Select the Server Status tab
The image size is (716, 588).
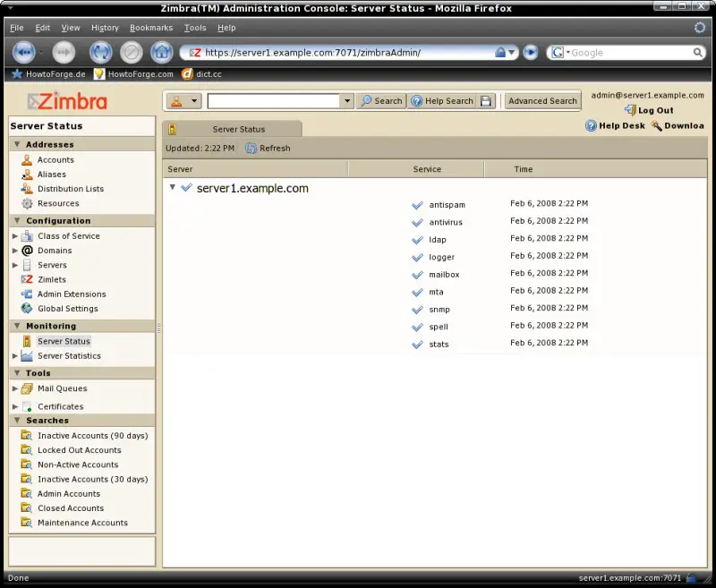(232, 129)
